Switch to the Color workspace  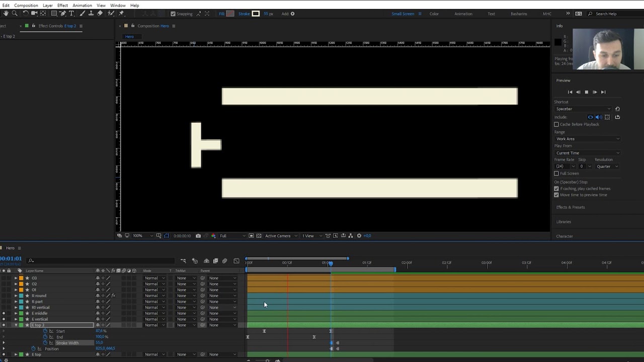(434, 14)
